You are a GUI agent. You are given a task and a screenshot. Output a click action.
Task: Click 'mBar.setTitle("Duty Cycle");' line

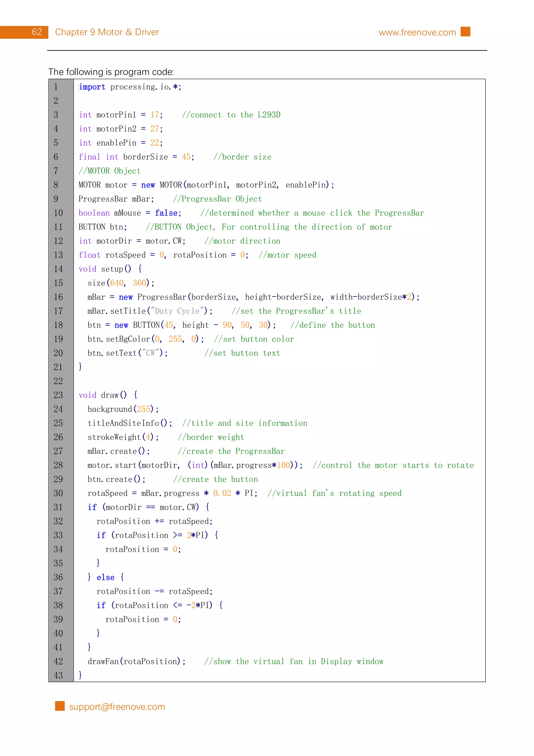[x=150, y=311]
